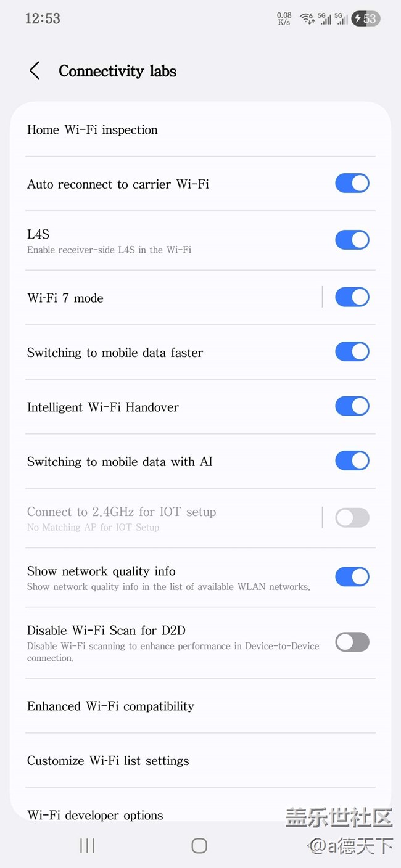Toggle Switching to mobile data faster
401x868 pixels.
pos(352,352)
